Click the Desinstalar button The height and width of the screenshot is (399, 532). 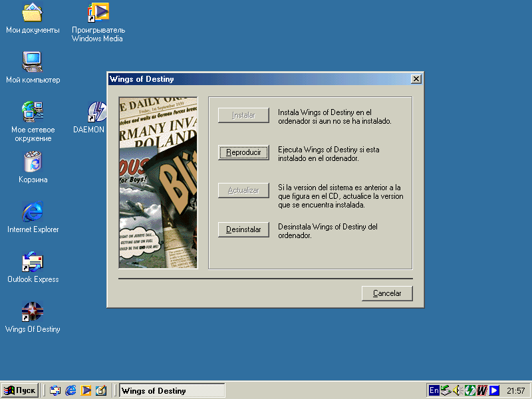[243, 229]
